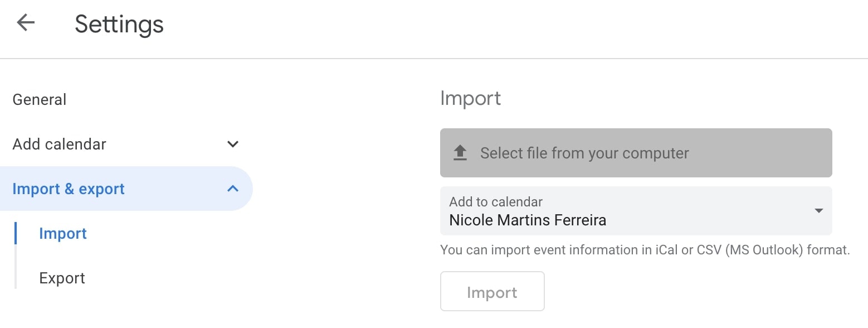868x328 pixels.
Task: Click Select file from your computer
Action: 584,153
